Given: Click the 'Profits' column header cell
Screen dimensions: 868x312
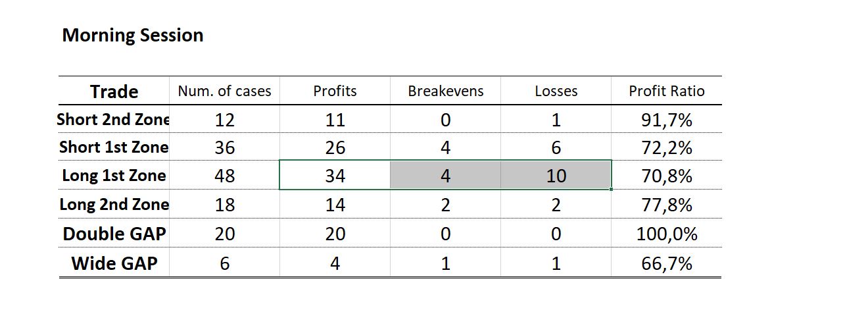Looking at the screenshot, I should [x=335, y=91].
